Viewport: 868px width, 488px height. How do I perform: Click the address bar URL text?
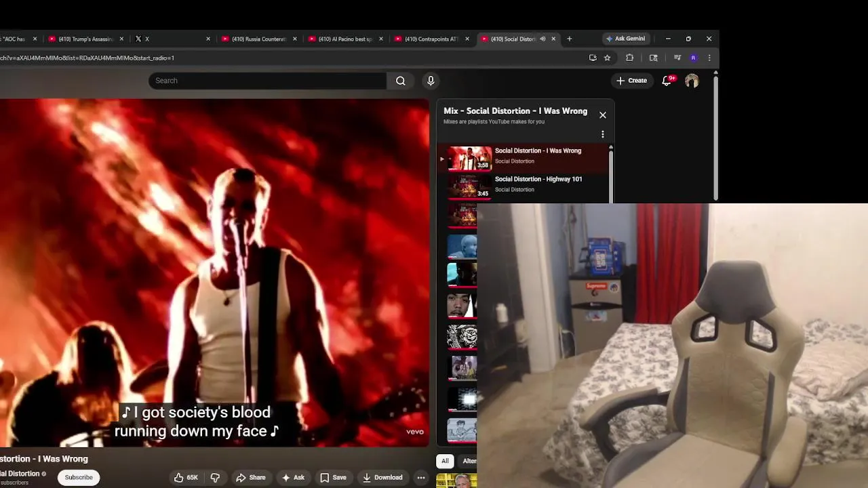click(87, 58)
